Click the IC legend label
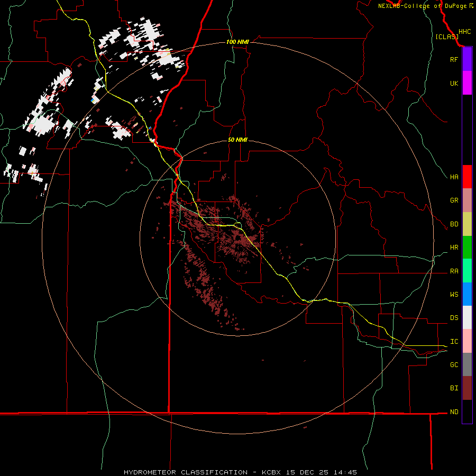The image size is (476, 476). point(454,342)
